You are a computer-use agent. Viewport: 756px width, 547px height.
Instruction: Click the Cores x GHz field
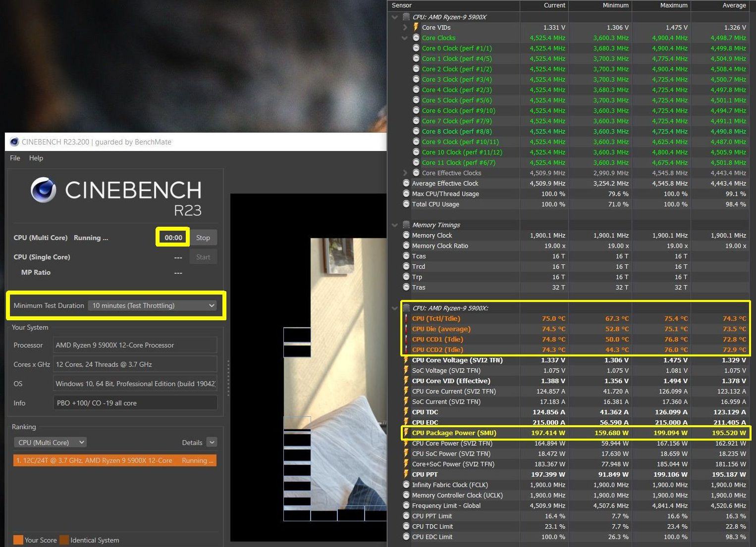(x=135, y=364)
